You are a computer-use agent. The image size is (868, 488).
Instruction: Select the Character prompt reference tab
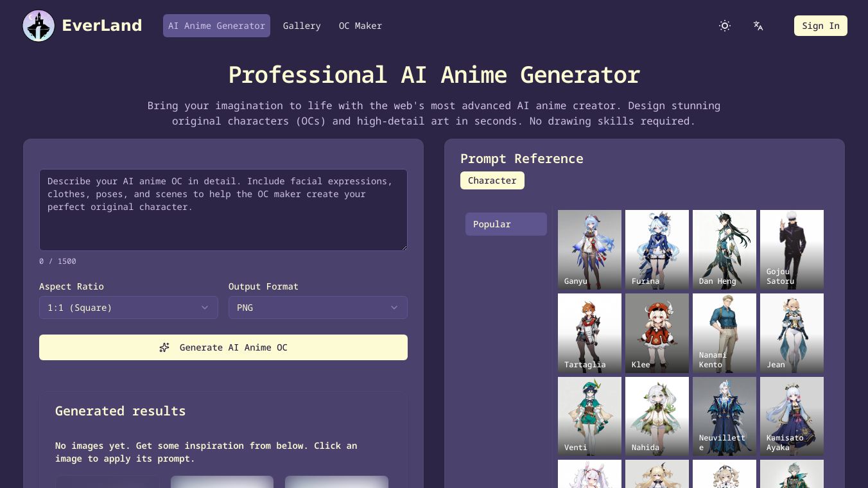coord(492,180)
